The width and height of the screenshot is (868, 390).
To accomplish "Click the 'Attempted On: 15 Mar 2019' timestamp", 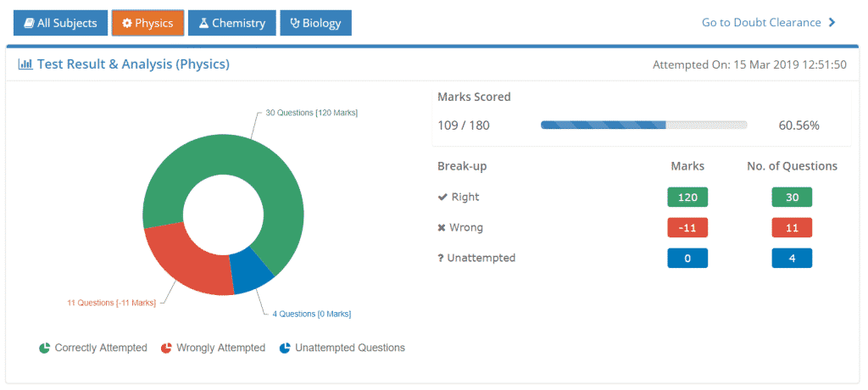I will tap(749, 64).
